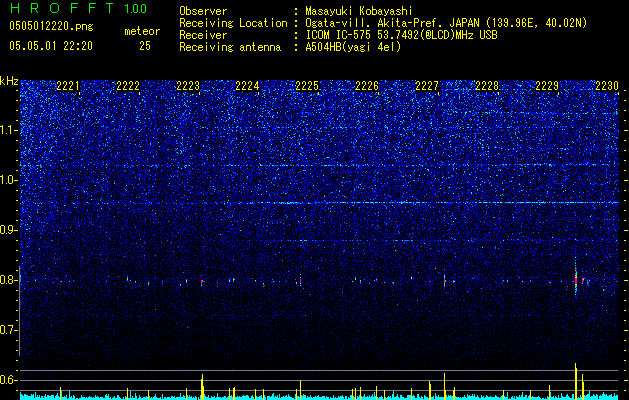Click the yellow intensity peak just after 2223
629x400 pixels.
coord(202,387)
